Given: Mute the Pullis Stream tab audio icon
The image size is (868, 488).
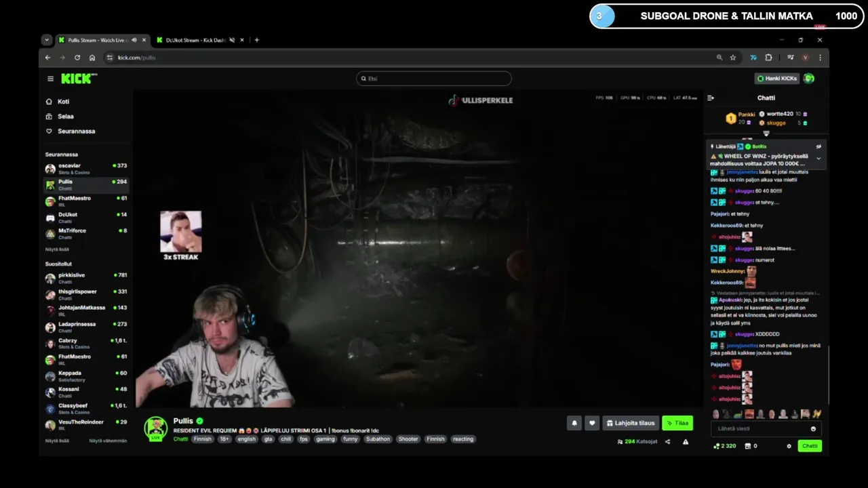Looking at the screenshot, I should pos(134,40).
